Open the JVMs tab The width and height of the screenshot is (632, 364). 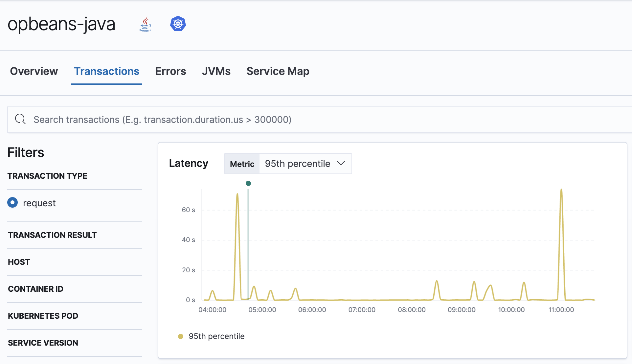216,71
